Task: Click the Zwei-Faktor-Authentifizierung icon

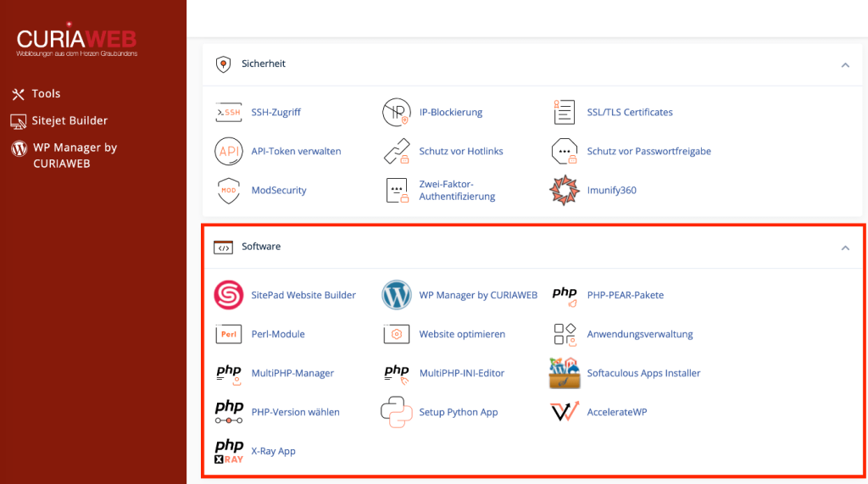Action: 397,191
